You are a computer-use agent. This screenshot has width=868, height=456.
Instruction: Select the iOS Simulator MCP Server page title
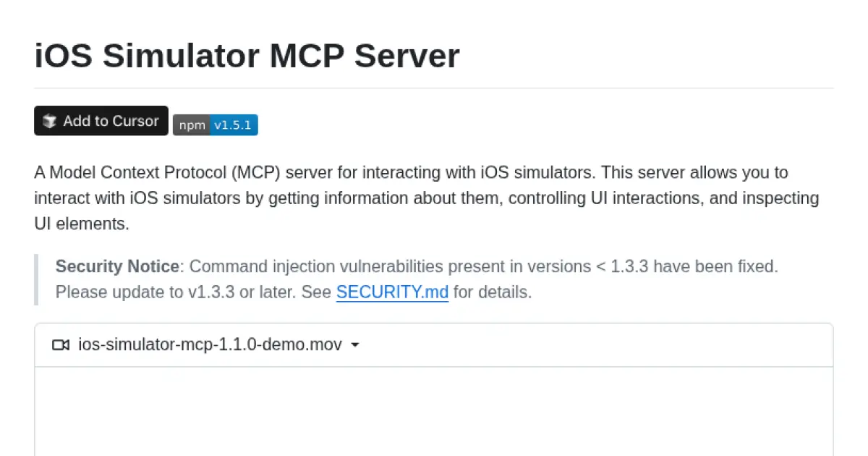(247, 56)
